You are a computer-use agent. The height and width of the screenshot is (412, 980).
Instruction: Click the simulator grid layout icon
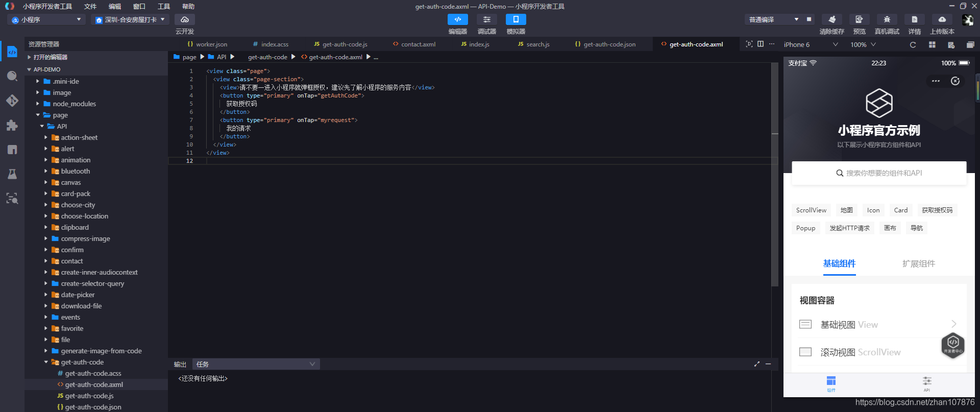pos(932,44)
